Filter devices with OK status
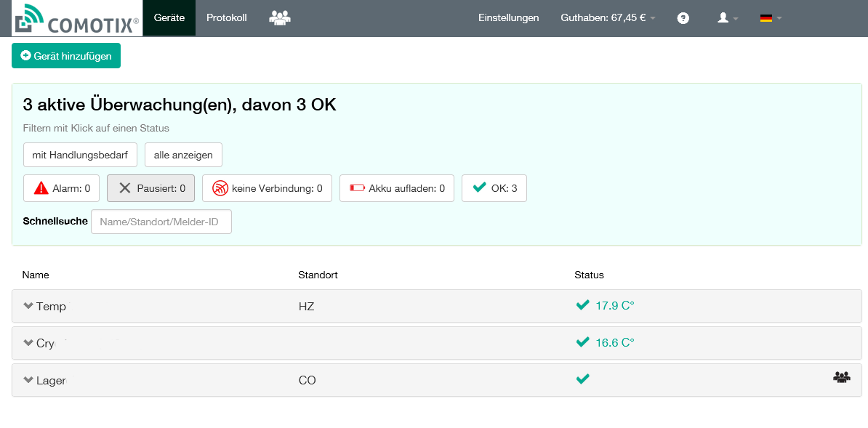 point(494,188)
